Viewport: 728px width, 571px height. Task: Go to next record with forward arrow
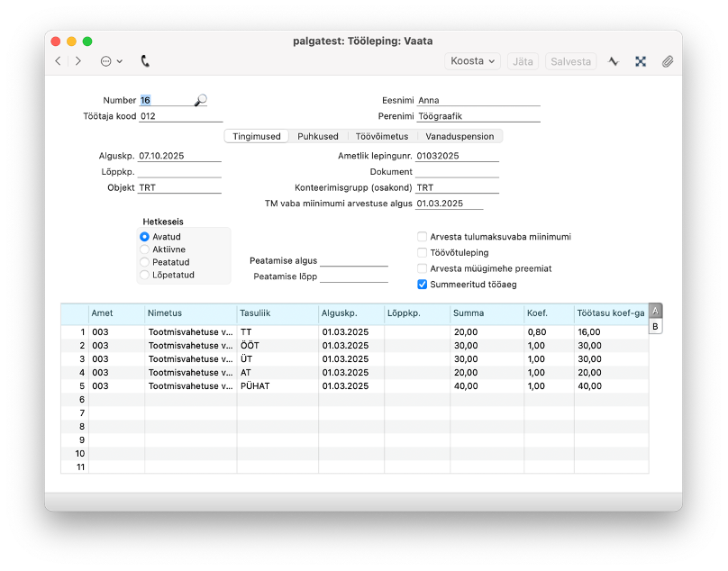[x=78, y=61]
